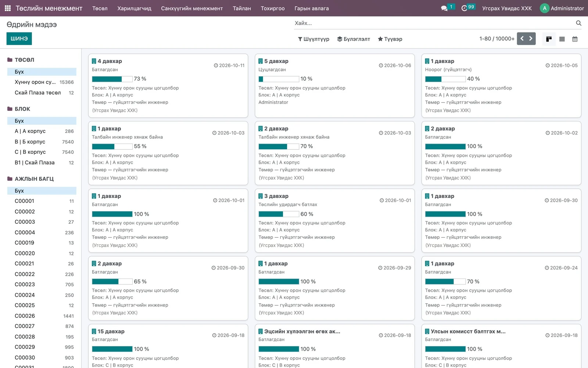Open the Бүлэглэлт group-by dropdown

click(354, 39)
